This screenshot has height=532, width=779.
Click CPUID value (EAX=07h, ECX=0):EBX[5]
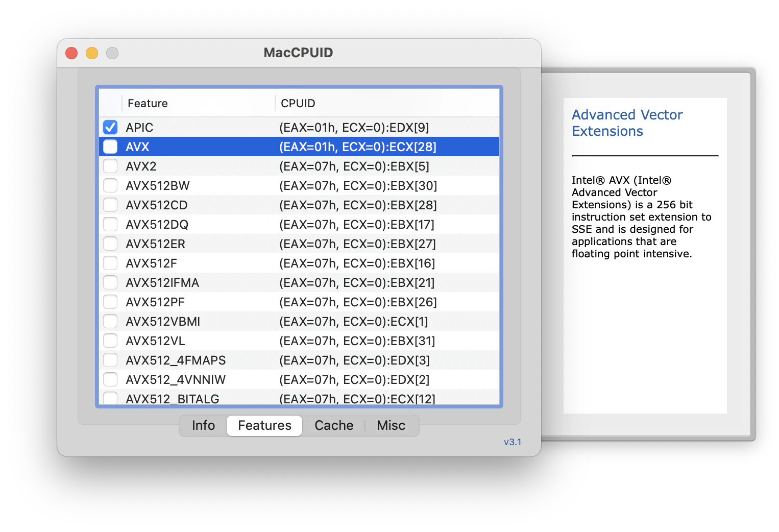click(354, 166)
